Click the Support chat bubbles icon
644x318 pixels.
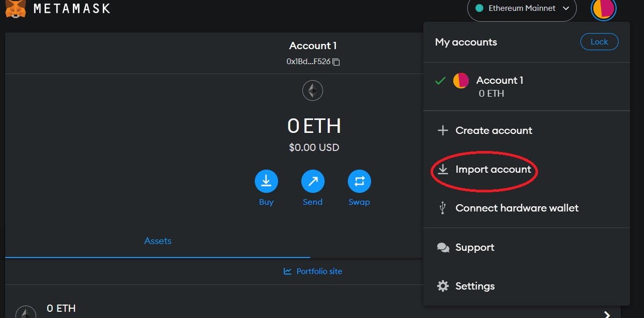(x=443, y=248)
